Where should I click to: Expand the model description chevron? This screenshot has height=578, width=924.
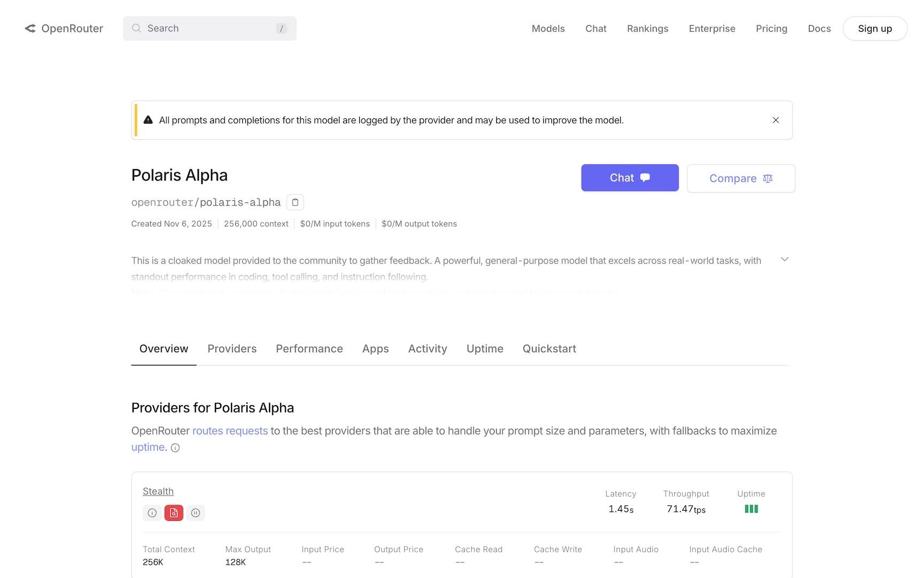(x=784, y=260)
